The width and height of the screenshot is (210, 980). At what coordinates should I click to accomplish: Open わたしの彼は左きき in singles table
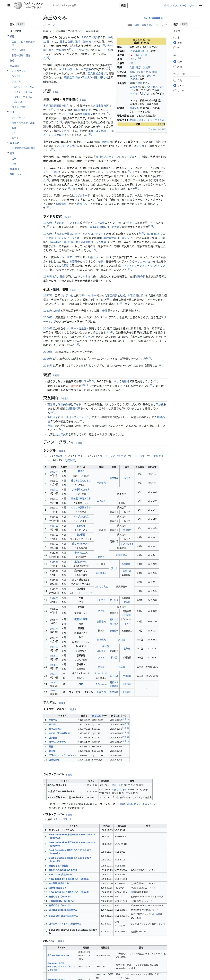pyautogui.click(x=81, y=507)
